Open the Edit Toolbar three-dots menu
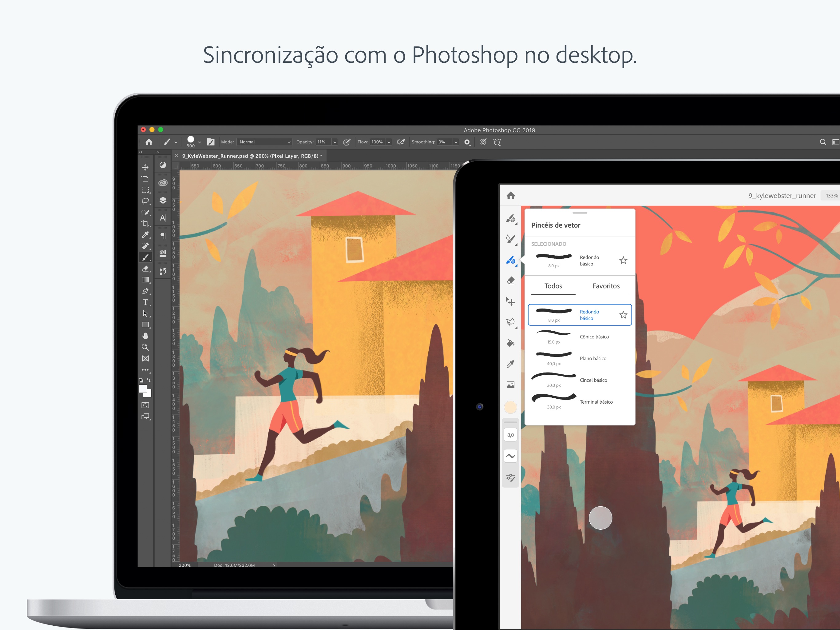This screenshot has height=630, width=840. coord(145,370)
